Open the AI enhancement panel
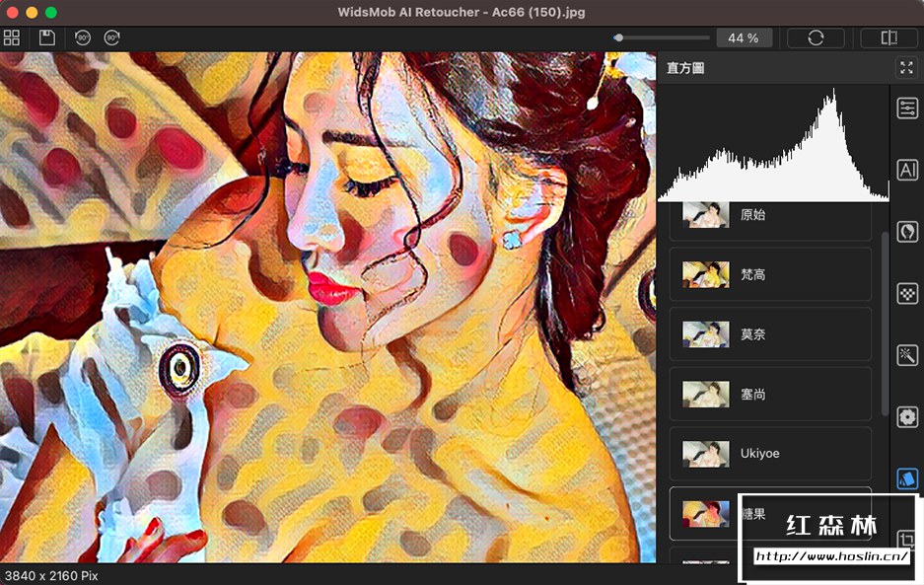Image resolution: width=924 pixels, height=585 pixels. (906, 170)
